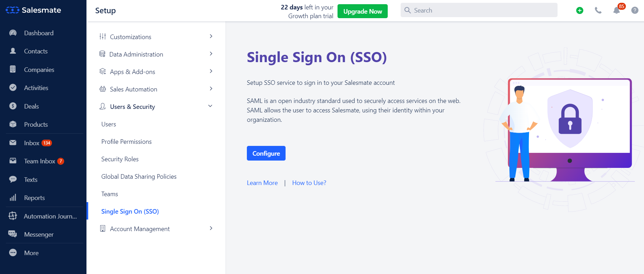
Task: Open the Dashboard icon in sidebar
Action: point(13,33)
